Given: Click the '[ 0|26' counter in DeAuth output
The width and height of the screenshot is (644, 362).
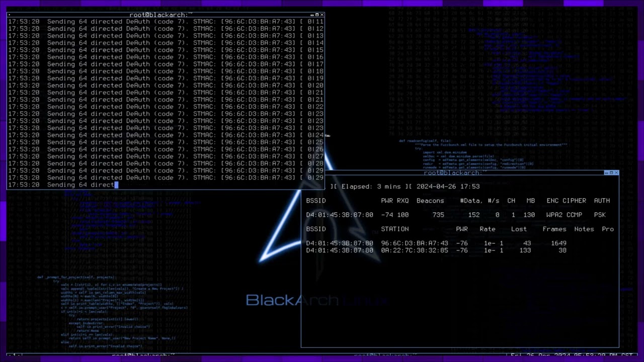Looking at the screenshot, I should (x=311, y=149).
